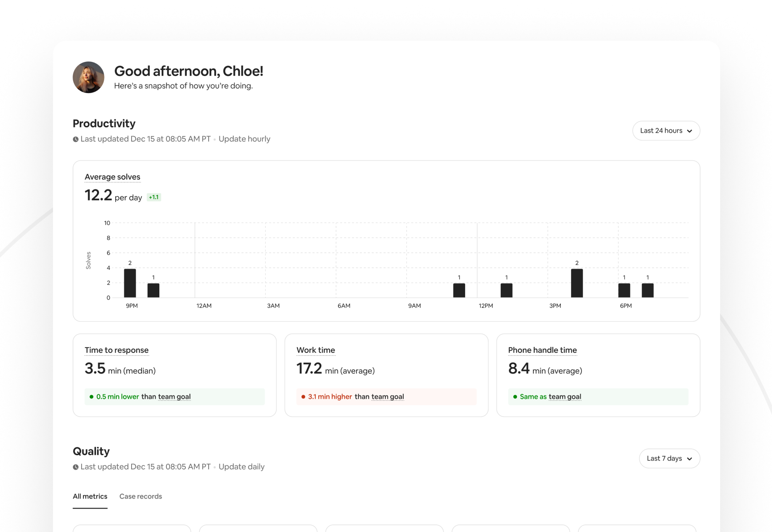Click Chloe's profile avatar photo

88,77
